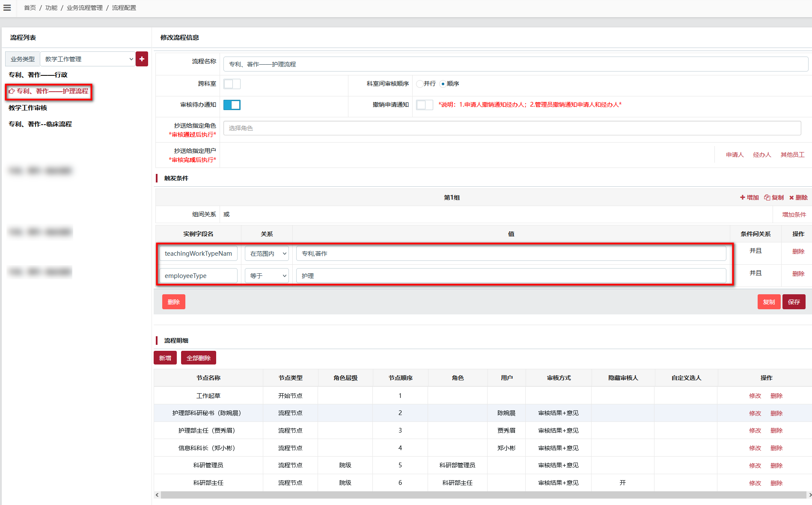The image size is (812, 505).
Task: Click the 申请人 link
Action: pyautogui.click(x=735, y=155)
